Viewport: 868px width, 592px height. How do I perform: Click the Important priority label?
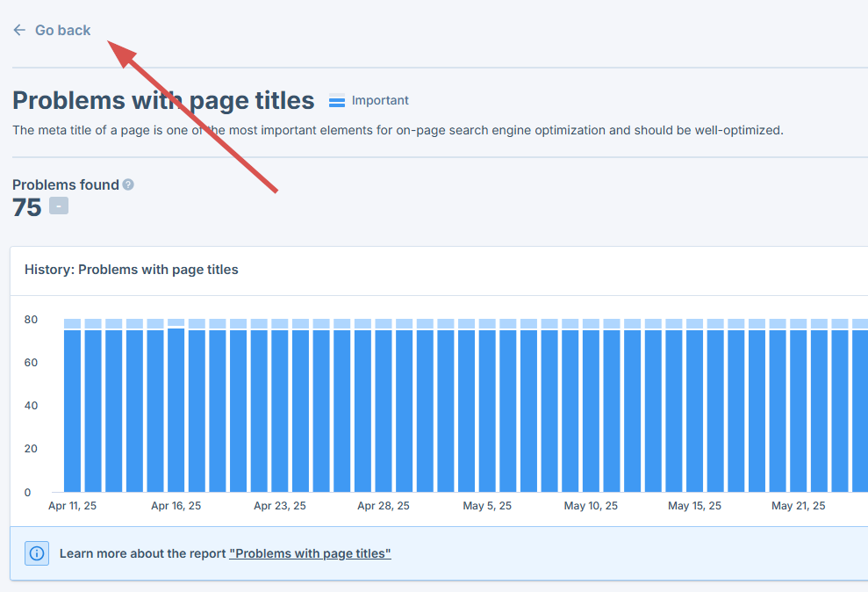pyautogui.click(x=380, y=100)
